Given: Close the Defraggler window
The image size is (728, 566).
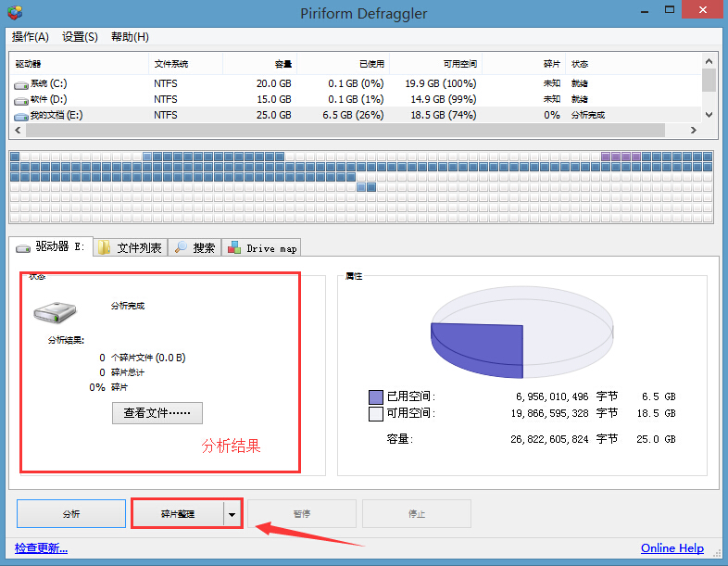Looking at the screenshot, I should pyautogui.click(x=702, y=10).
